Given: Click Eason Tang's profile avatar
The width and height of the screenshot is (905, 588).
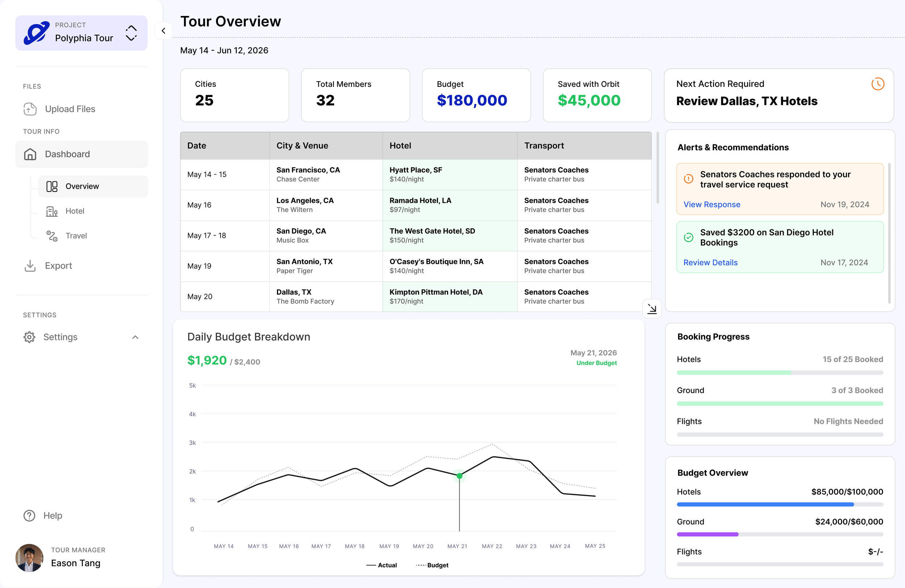Looking at the screenshot, I should tap(29, 558).
